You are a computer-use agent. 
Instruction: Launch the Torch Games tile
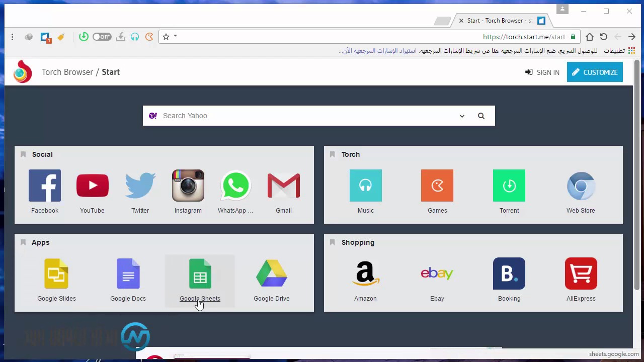(437, 192)
